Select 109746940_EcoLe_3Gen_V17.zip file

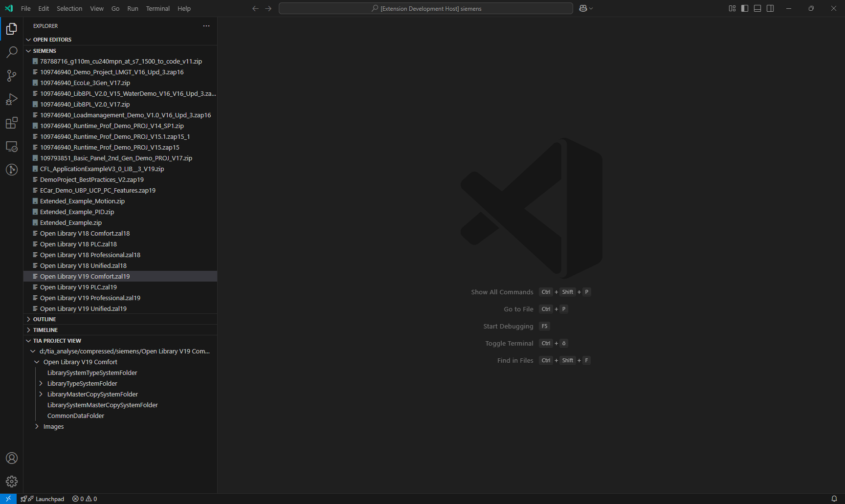coord(120,83)
